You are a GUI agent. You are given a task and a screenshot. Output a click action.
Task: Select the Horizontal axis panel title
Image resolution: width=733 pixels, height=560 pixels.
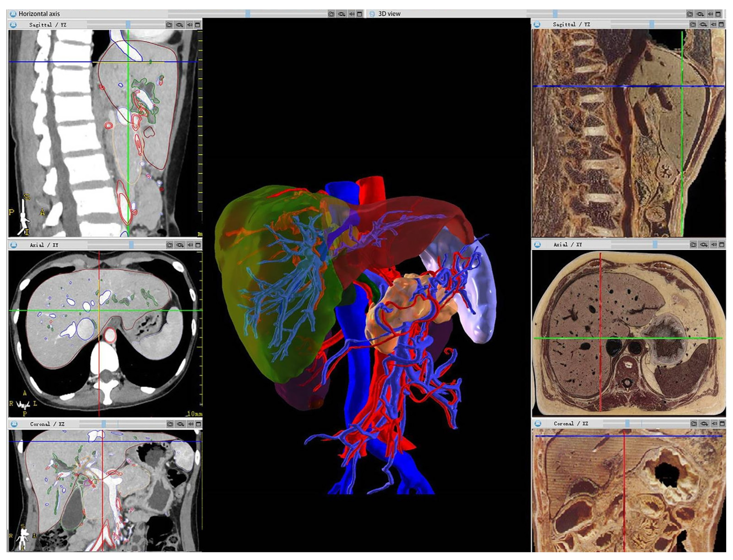[x=39, y=14]
